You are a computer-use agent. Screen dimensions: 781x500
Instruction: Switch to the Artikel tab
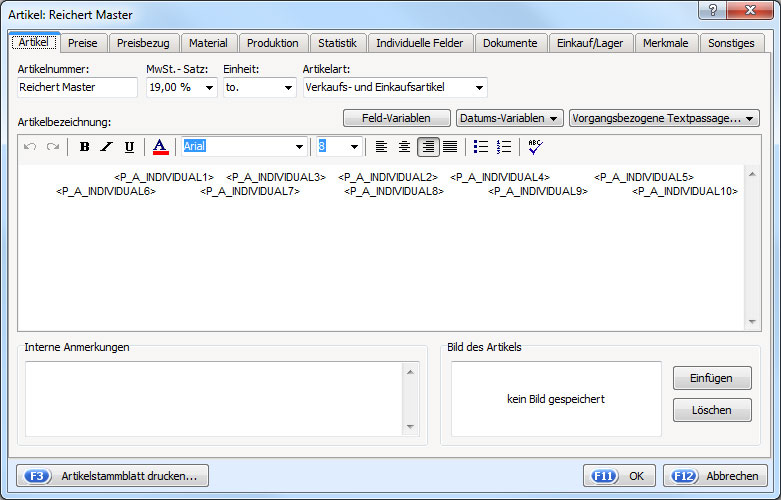pos(34,42)
